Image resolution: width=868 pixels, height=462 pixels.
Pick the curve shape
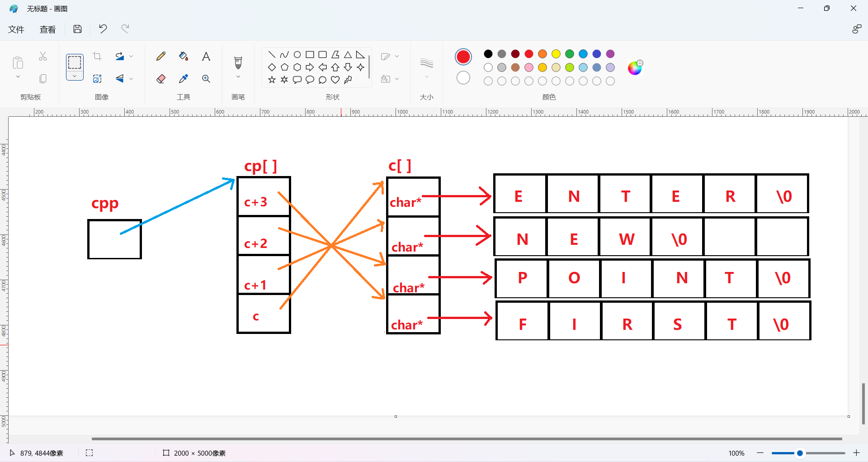tap(284, 55)
